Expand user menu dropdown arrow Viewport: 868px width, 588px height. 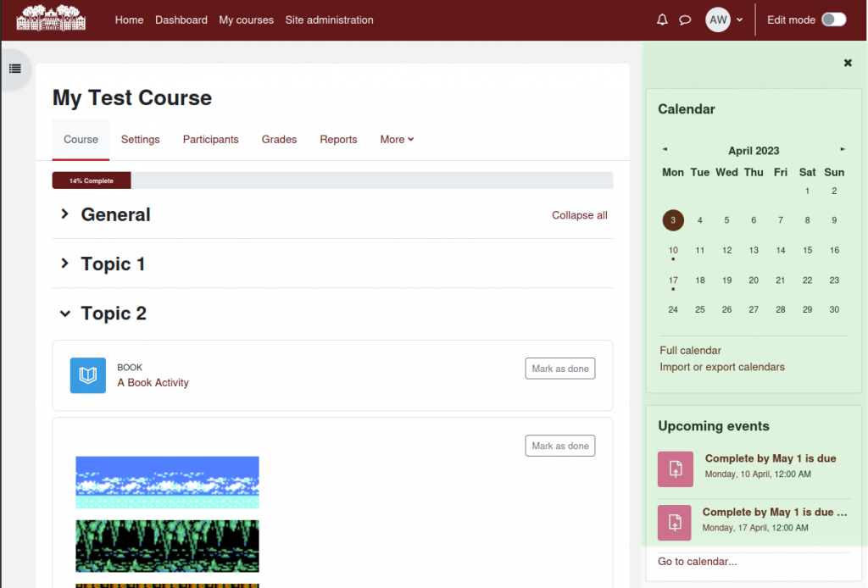739,20
